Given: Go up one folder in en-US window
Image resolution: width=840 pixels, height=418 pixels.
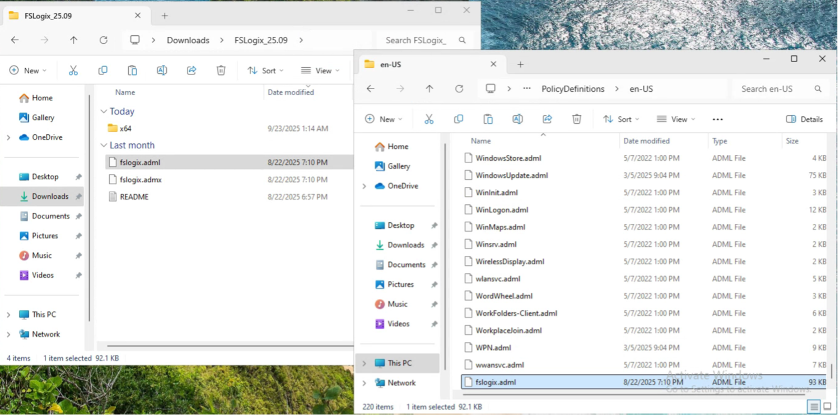Looking at the screenshot, I should tap(429, 89).
